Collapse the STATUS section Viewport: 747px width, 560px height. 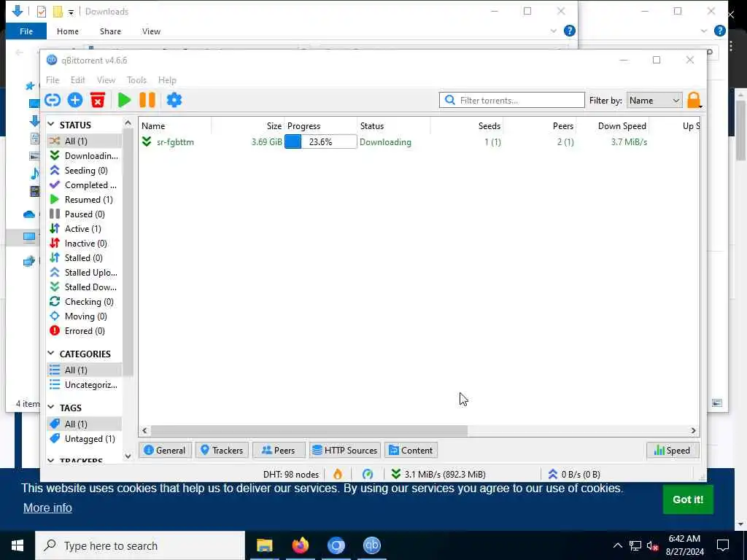click(51, 124)
